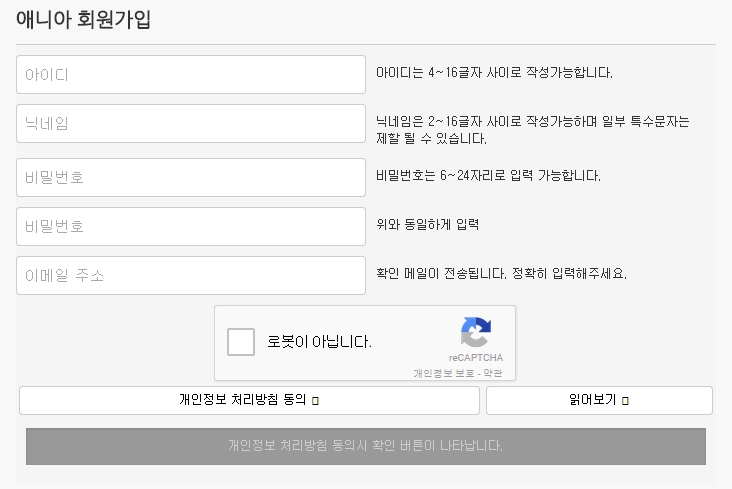Select the first 비밀번호 password field
The width and height of the screenshot is (732, 489).
(x=191, y=177)
